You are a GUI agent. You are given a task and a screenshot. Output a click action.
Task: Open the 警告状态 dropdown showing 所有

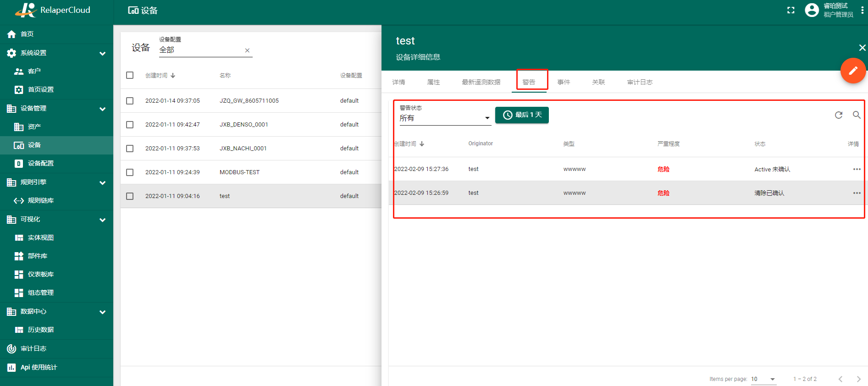point(445,118)
